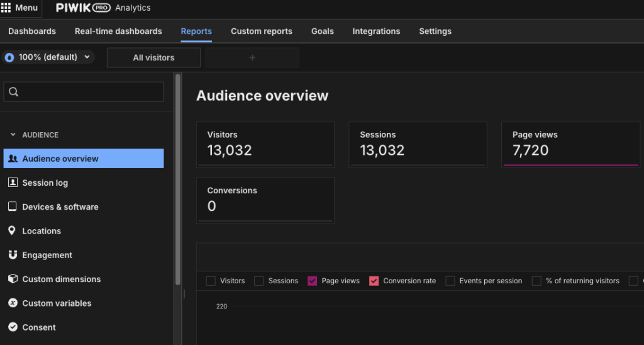The height and width of the screenshot is (345, 644).
Task: Click the Devices & software icon
Action: click(13, 206)
